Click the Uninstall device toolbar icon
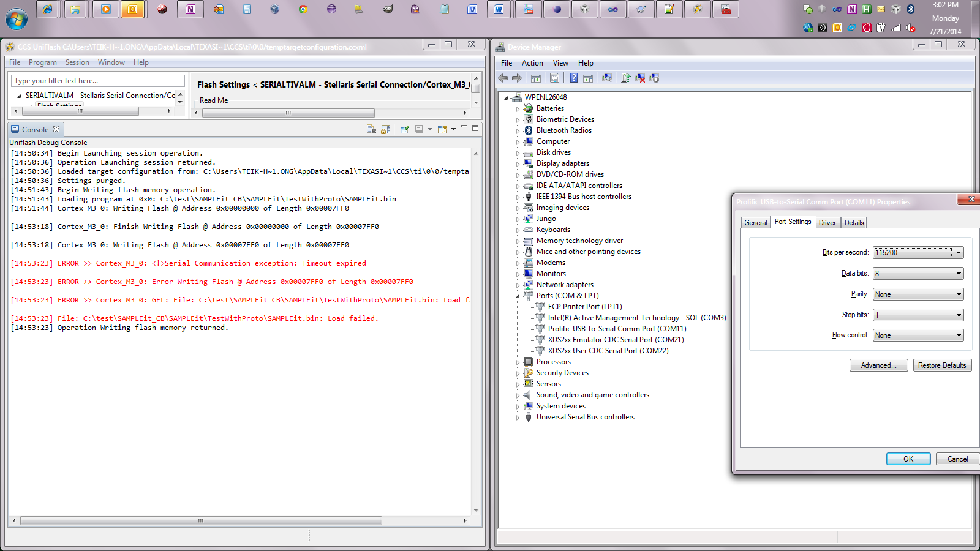 click(x=640, y=78)
